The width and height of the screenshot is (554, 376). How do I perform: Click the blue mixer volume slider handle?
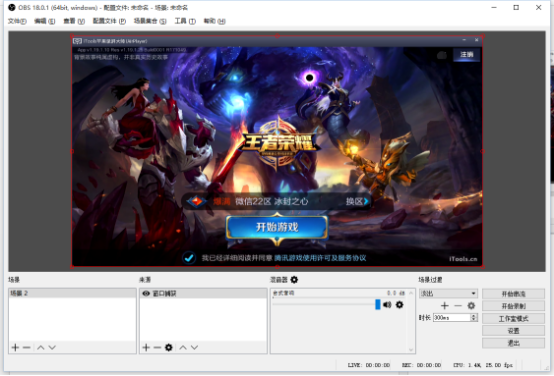pyautogui.click(x=378, y=304)
